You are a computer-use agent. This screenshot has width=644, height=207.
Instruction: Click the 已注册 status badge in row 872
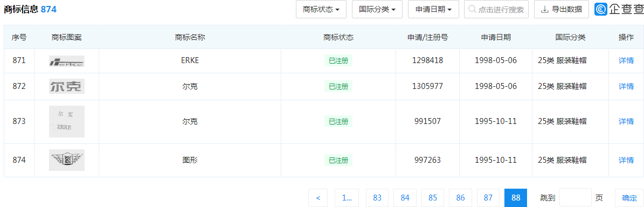(338, 86)
